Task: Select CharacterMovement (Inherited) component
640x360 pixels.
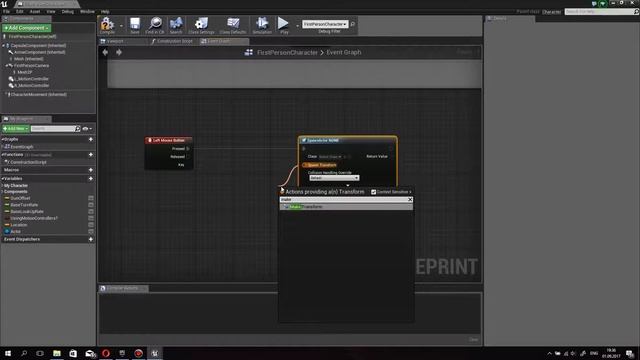Action: [38, 94]
